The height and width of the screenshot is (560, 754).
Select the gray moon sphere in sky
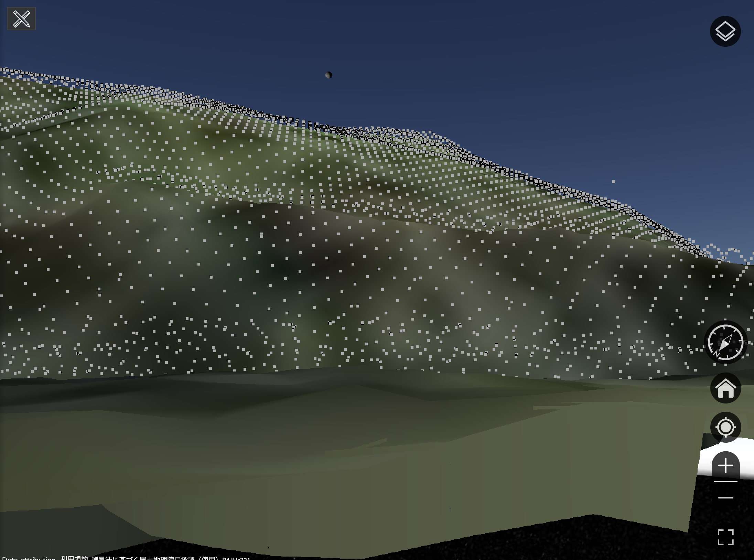pos(328,75)
